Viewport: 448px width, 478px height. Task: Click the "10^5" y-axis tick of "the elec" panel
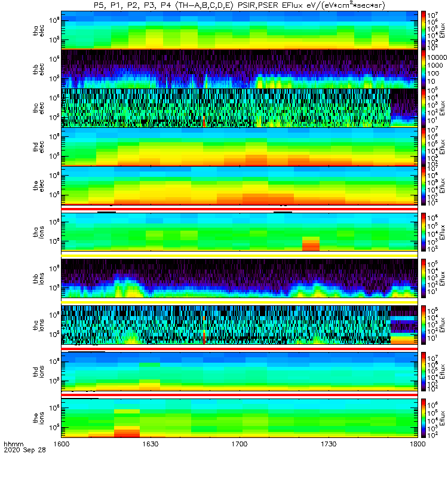tap(54, 195)
